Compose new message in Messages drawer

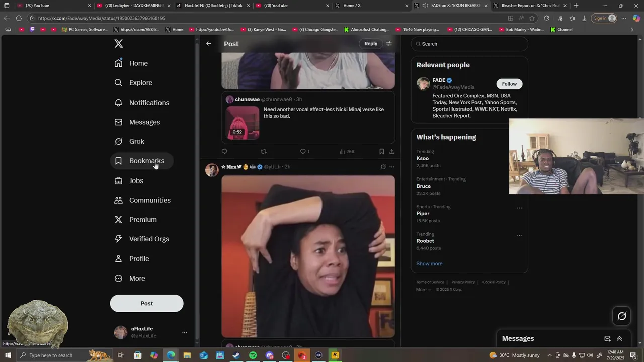pos(607,339)
